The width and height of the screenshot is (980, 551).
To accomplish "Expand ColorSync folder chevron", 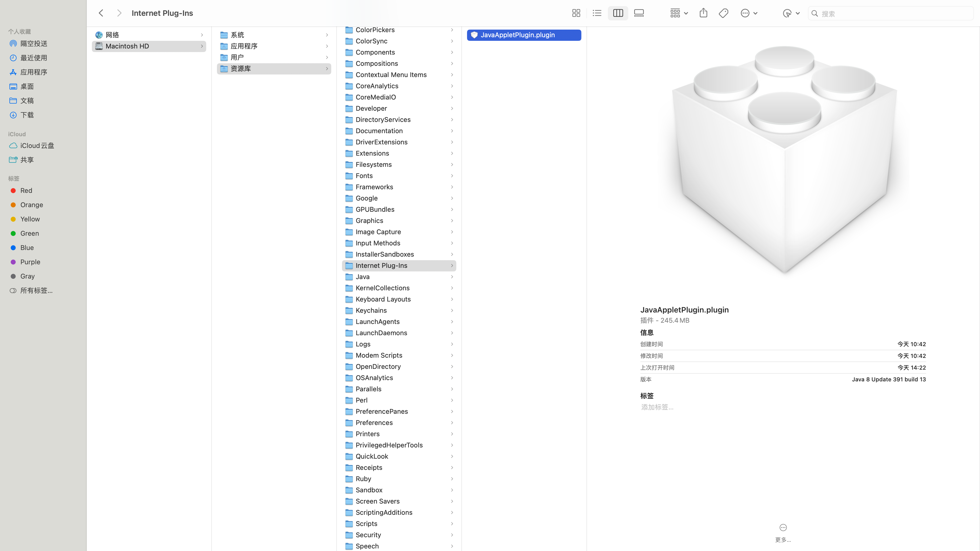I will click(452, 41).
